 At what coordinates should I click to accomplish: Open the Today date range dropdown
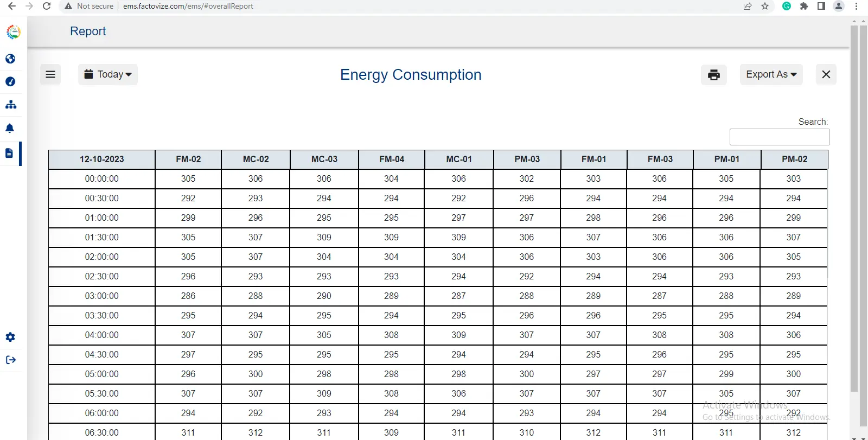click(108, 74)
